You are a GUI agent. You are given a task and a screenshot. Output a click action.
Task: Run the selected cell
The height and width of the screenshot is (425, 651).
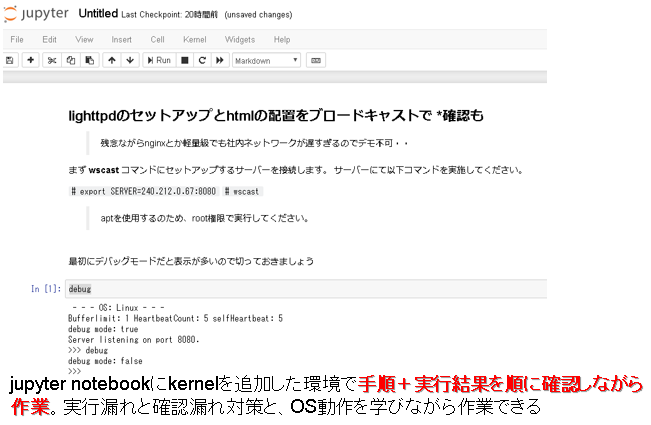pyautogui.click(x=159, y=61)
